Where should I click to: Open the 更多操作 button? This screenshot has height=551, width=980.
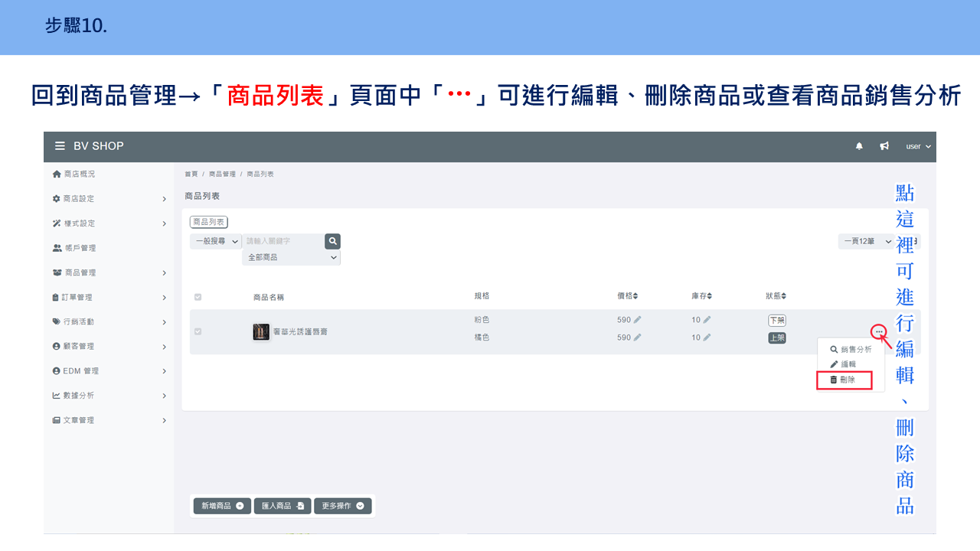coord(343,506)
